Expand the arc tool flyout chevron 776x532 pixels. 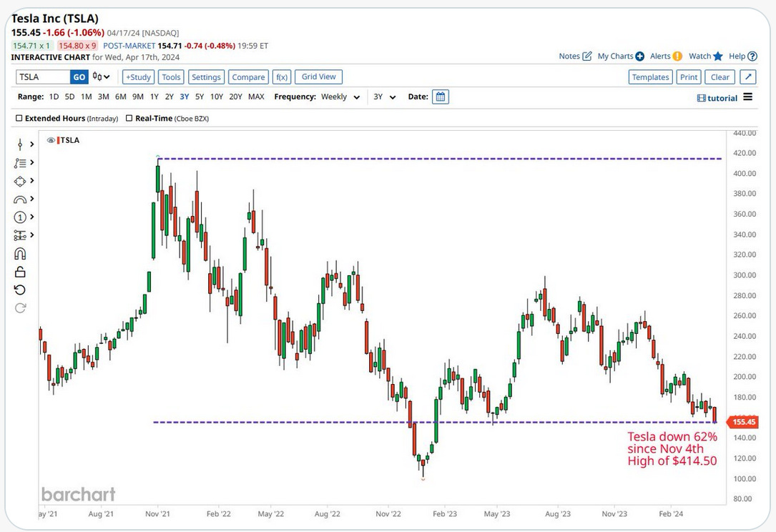click(31, 199)
